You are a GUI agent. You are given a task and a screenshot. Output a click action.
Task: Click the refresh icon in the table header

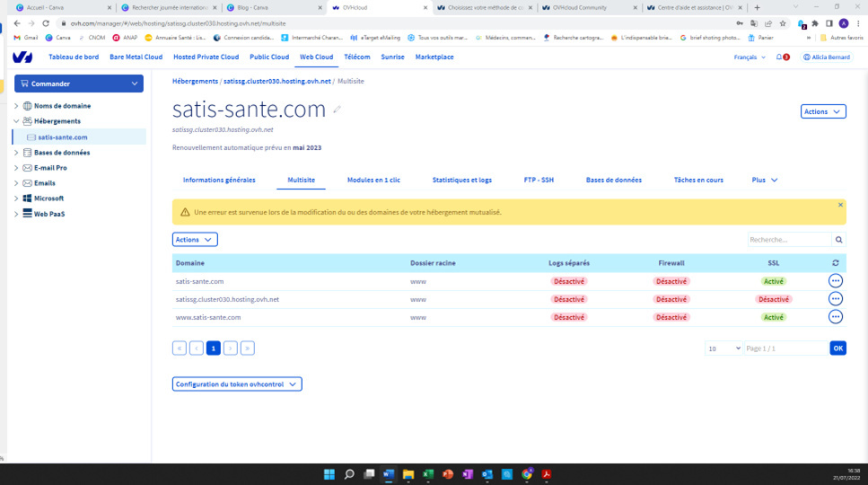(x=836, y=263)
